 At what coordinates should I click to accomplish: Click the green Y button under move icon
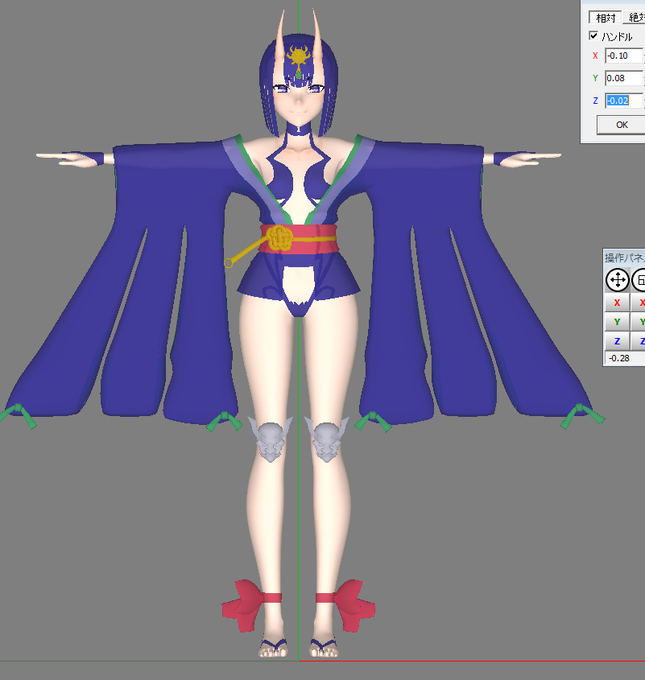coord(617,322)
